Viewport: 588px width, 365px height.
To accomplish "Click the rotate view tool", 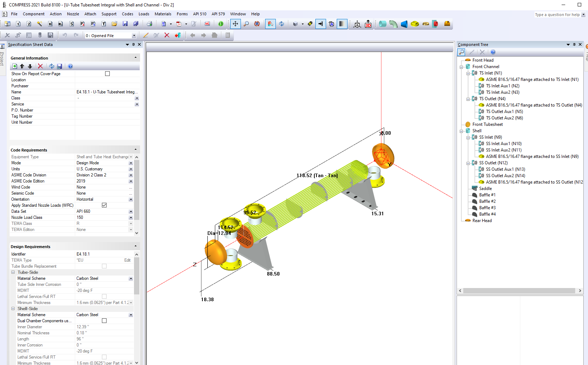I will click(x=257, y=24).
